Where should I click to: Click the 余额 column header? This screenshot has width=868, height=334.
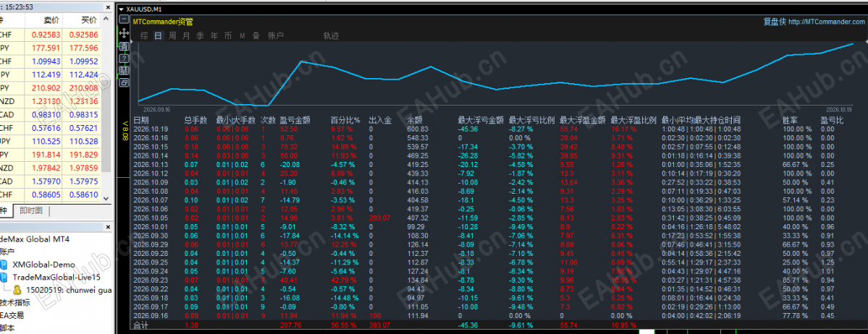tap(415, 119)
